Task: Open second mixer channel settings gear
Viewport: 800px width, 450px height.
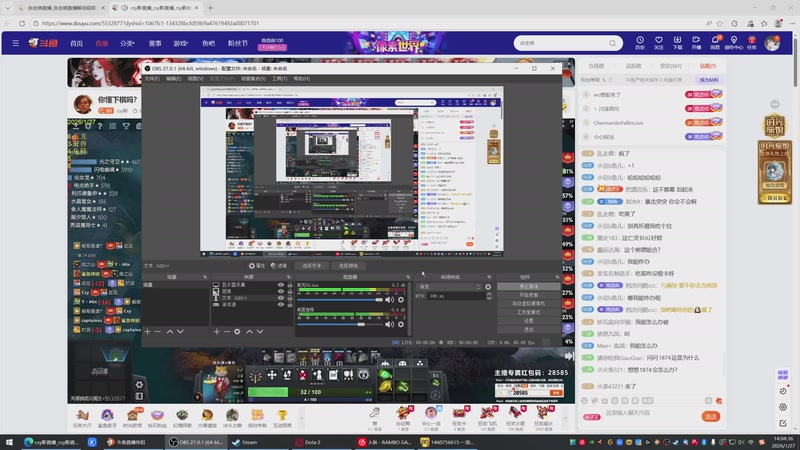Action: click(401, 324)
